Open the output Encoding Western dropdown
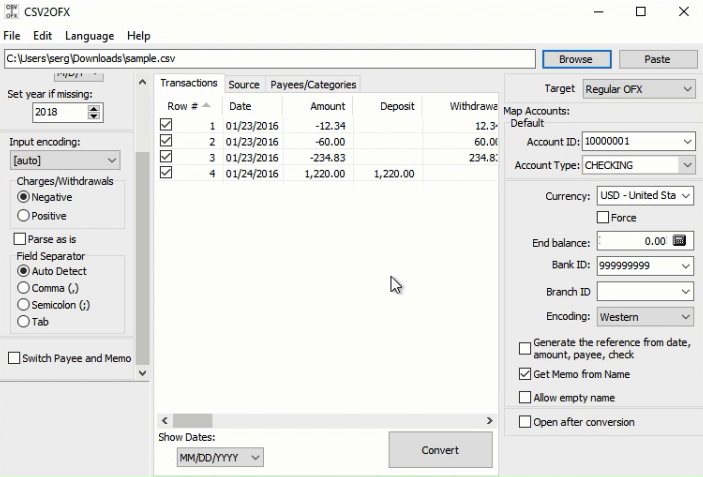Image resolution: width=703 pixels, height=477 pixels. pyautogui.click(x=645, y=317)
